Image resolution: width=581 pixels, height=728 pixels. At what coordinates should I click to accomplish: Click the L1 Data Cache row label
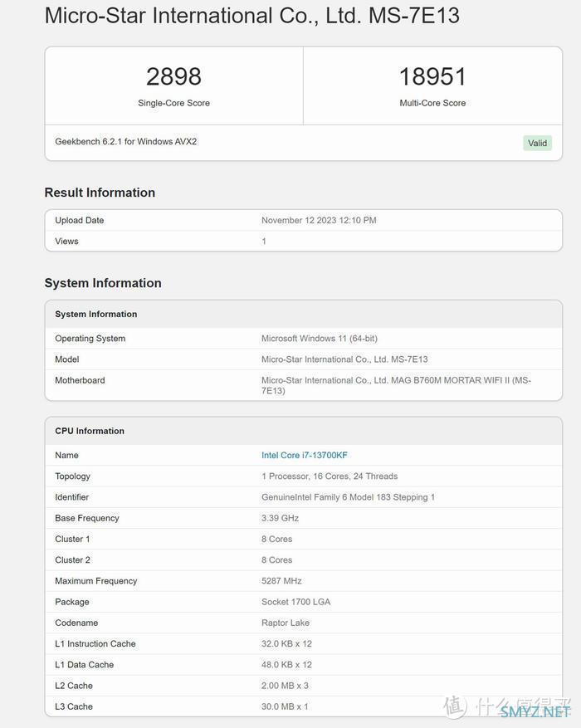84,664
